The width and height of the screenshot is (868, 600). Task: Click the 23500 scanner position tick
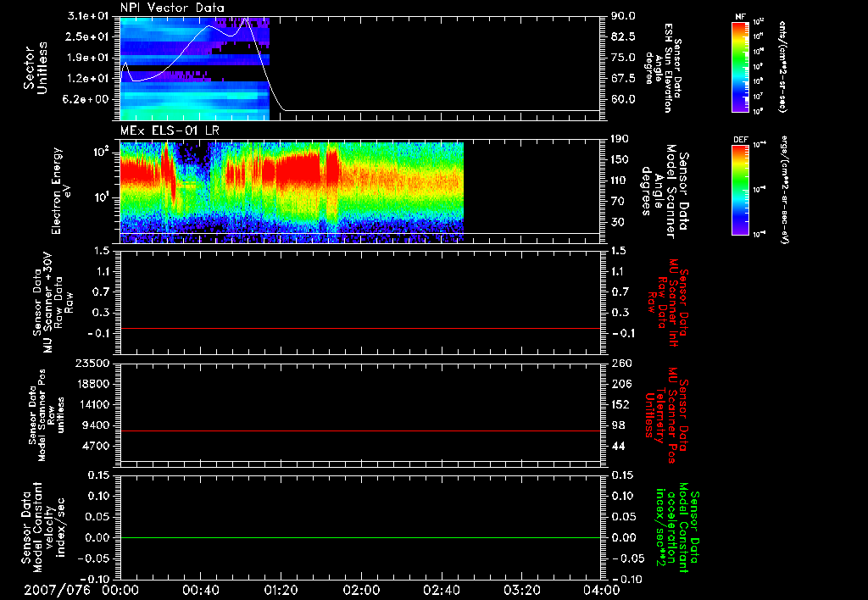pos(92,364)
